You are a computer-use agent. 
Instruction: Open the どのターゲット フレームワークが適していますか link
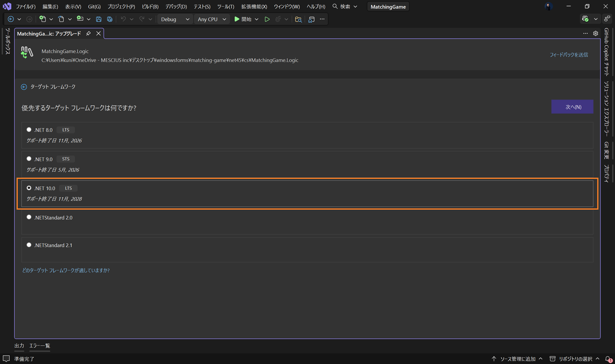coord(66,270)
